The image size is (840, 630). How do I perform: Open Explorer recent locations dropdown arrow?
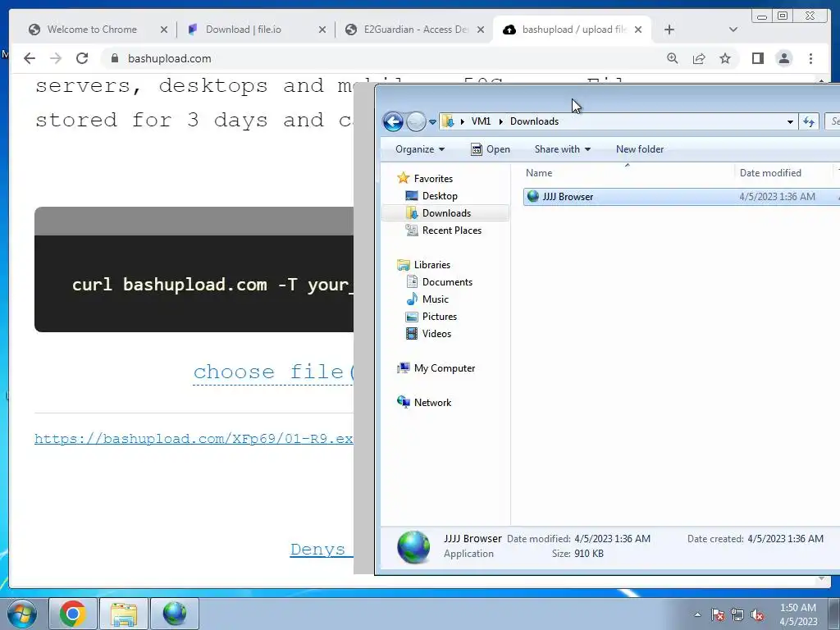pos(432,121)
